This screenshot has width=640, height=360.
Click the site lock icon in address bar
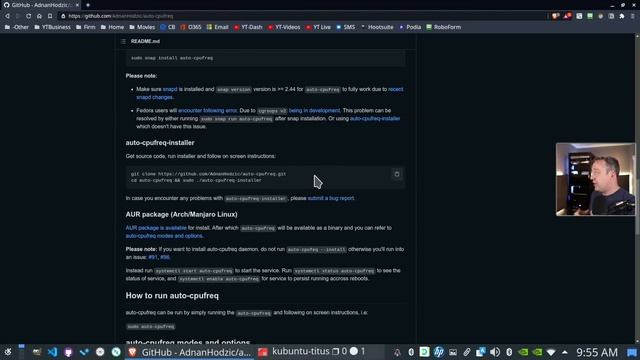click(x=63, y=16)
